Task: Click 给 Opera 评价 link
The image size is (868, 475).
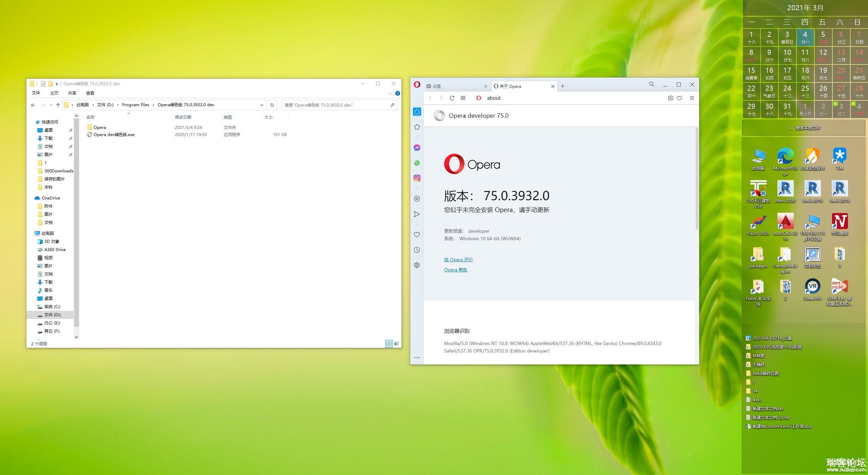Action: tap(458, 260)
